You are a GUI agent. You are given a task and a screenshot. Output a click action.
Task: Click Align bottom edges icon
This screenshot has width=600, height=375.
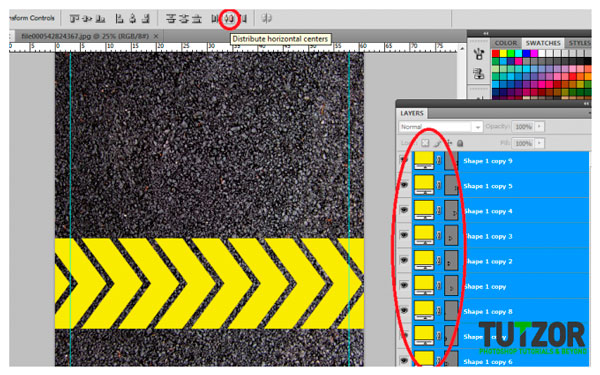[x=100, y=18]
